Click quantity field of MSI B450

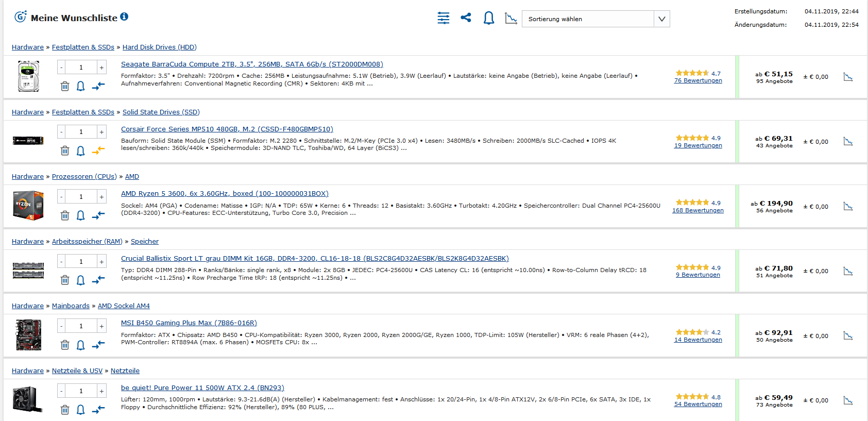81,326
